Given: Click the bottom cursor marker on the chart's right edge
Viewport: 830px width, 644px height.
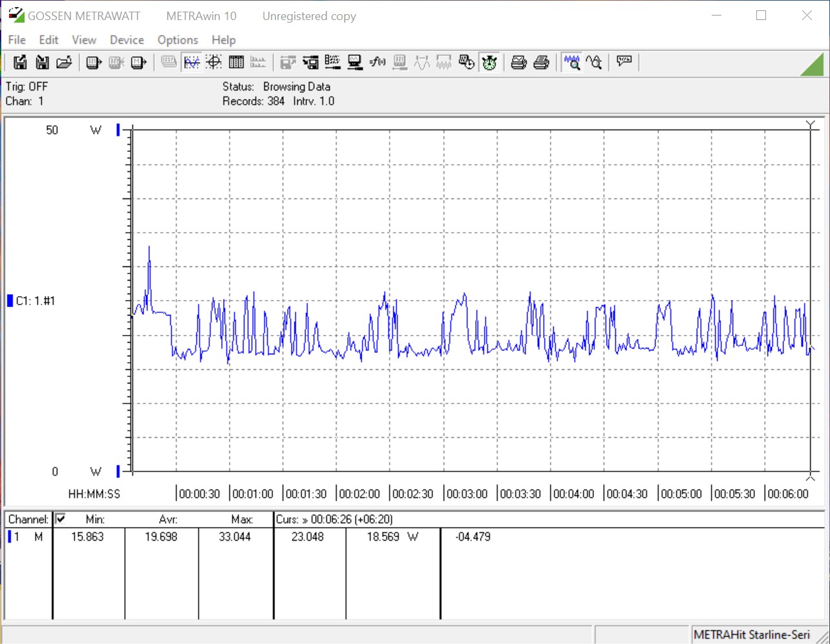Looking at the screenshot, I should tap(811, 477).
